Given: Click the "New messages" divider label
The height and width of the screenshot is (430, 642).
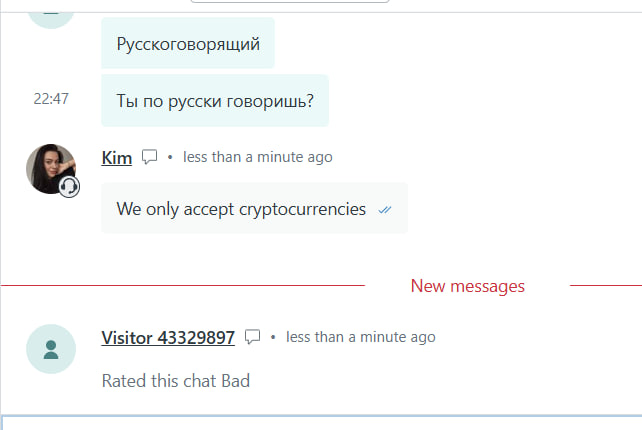Looking at the screenshot, I should coord(467,286).
